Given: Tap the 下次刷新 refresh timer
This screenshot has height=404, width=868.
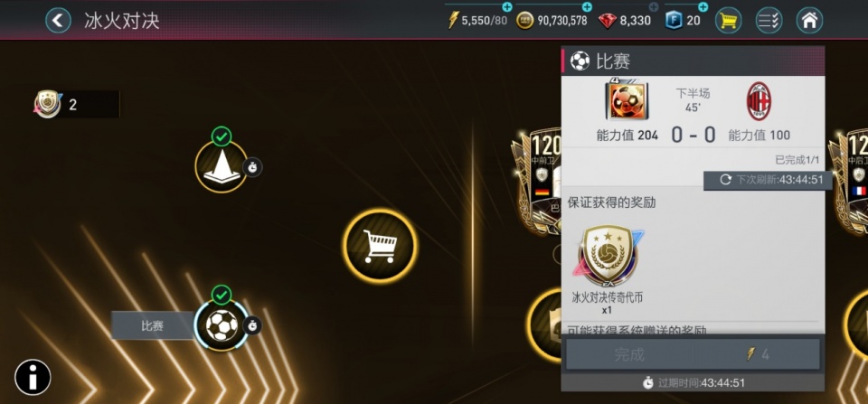Looking at the screenshot, I should click(768, 180).
